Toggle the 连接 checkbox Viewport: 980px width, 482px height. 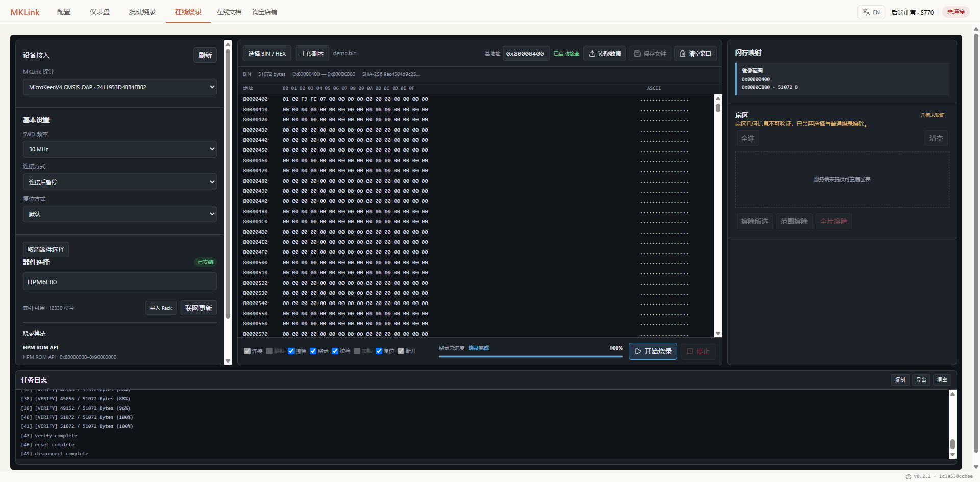point(247,351)
